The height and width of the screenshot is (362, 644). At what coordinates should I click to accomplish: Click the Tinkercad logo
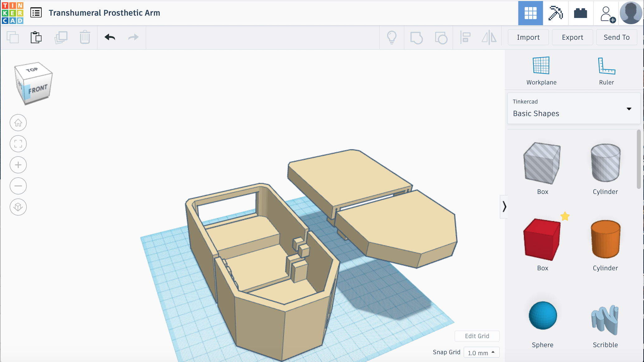(12, 13)
